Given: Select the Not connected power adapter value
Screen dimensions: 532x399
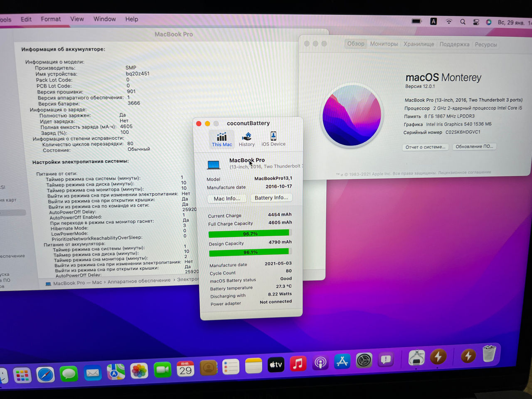Looking at the screenshot, I should click(276, 302).
